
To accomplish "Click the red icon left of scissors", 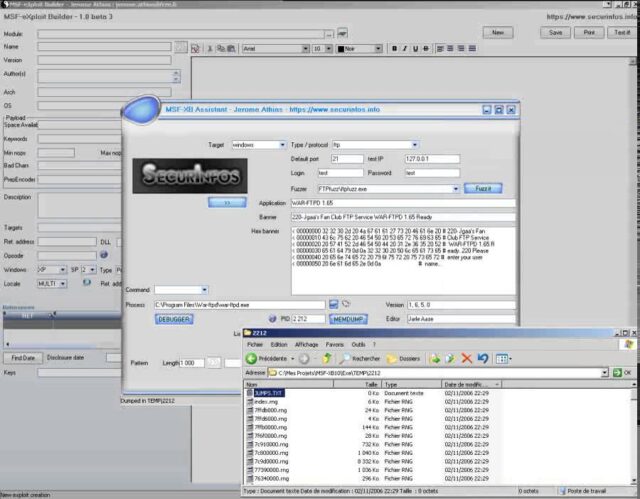I will pyautogui.click(x=195, y=49).
